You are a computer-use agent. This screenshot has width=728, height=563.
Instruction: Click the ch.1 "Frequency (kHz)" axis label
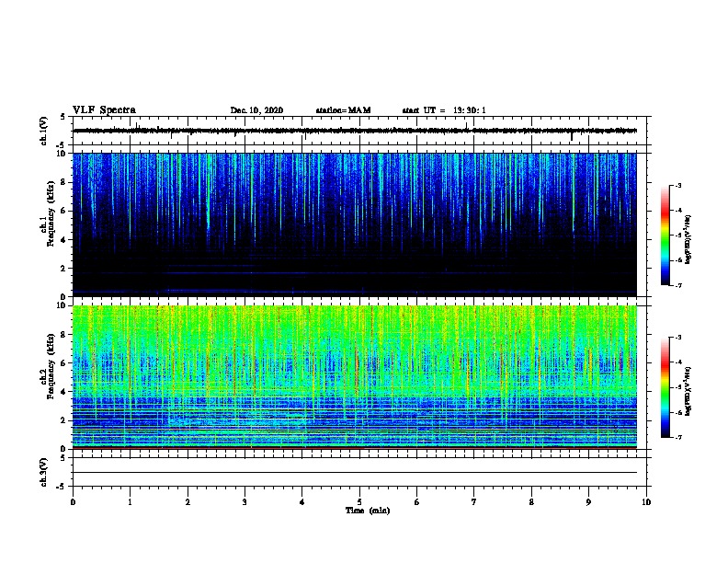[x=51, y=214]
